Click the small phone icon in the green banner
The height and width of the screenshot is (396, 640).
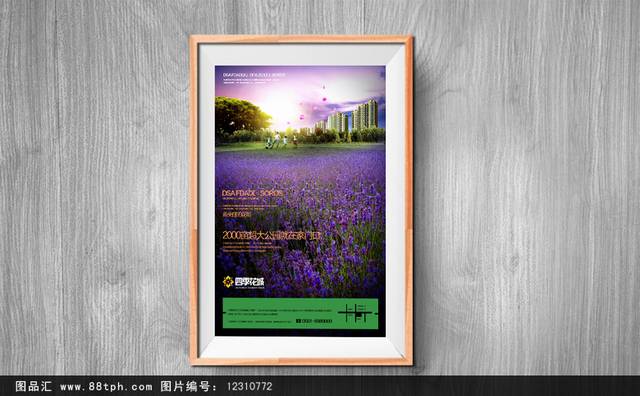(x=298, y=321)
